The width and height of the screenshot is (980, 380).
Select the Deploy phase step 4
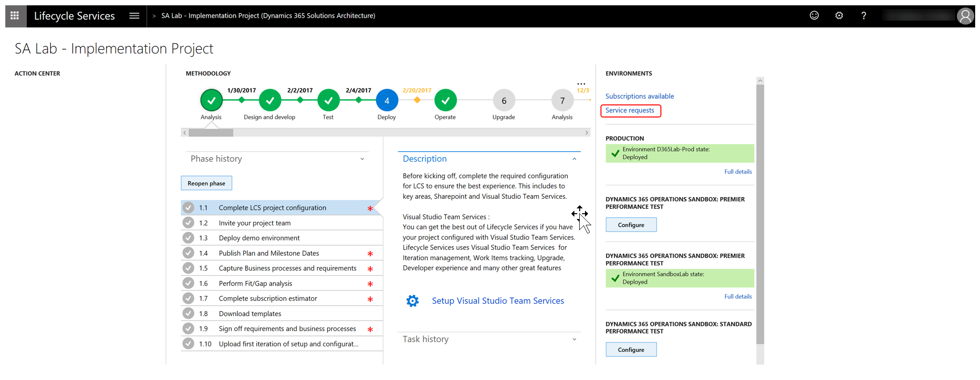(387, 101)
